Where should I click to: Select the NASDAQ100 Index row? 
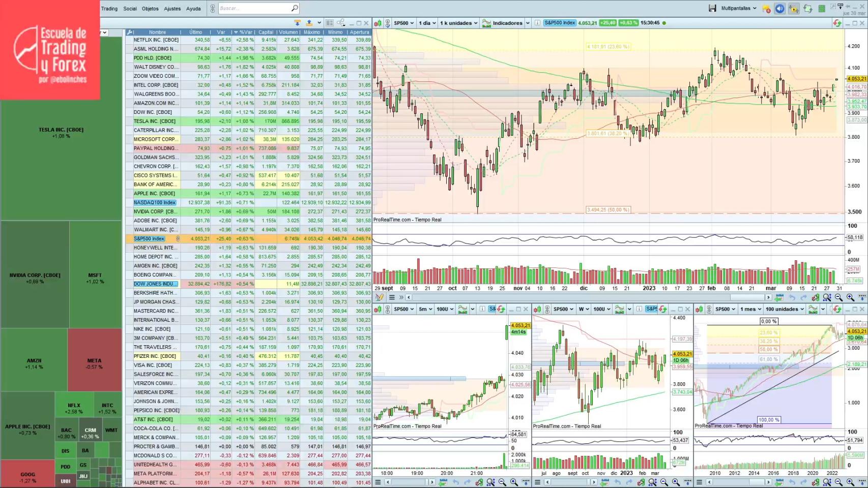tap(249, 202)
